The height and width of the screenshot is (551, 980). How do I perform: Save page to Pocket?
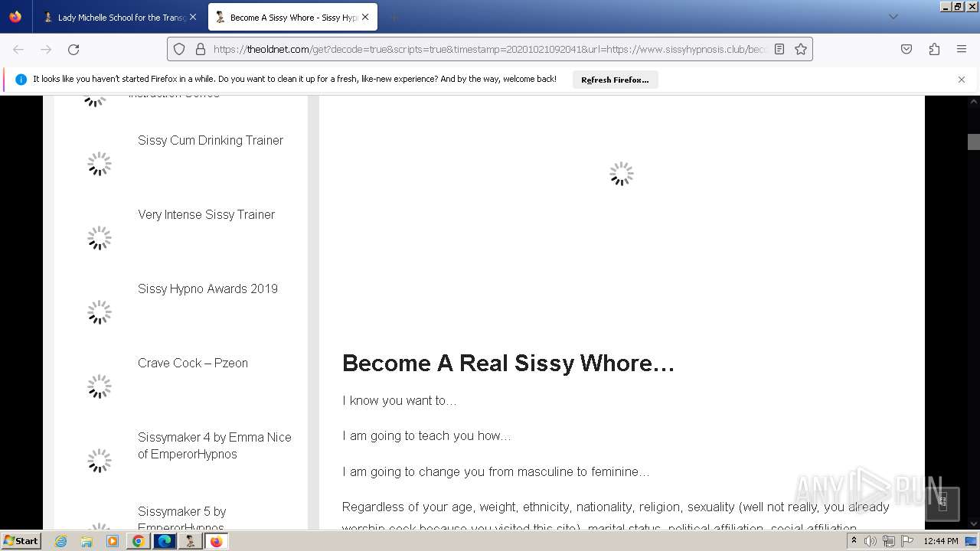pos(906,49)
